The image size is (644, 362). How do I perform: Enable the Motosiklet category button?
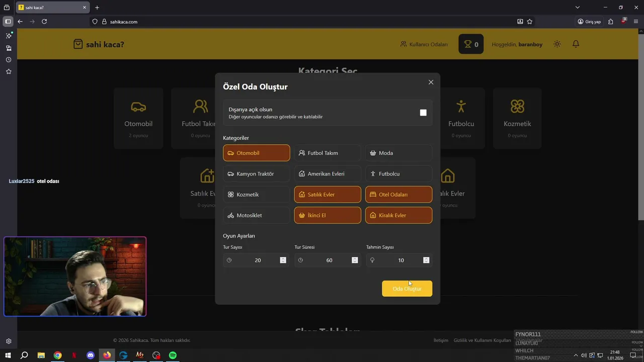click(x=257, y=215)
